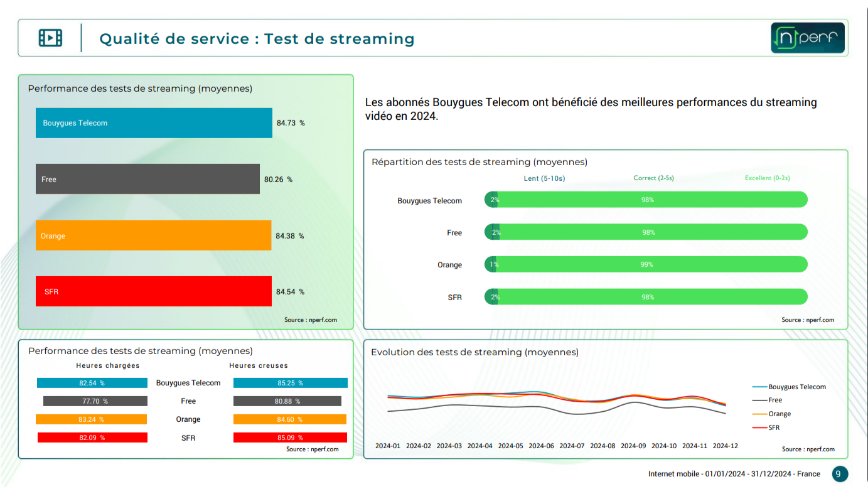The width and height of the screenshot is (868, 489).
Task: Select the red SFR 84.54 % bar
Action: tap(153, 291)
